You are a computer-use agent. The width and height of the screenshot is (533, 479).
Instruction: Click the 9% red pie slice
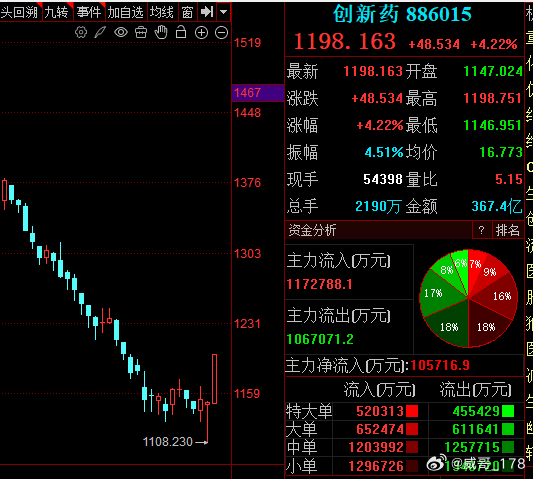[x=489, y=274]
